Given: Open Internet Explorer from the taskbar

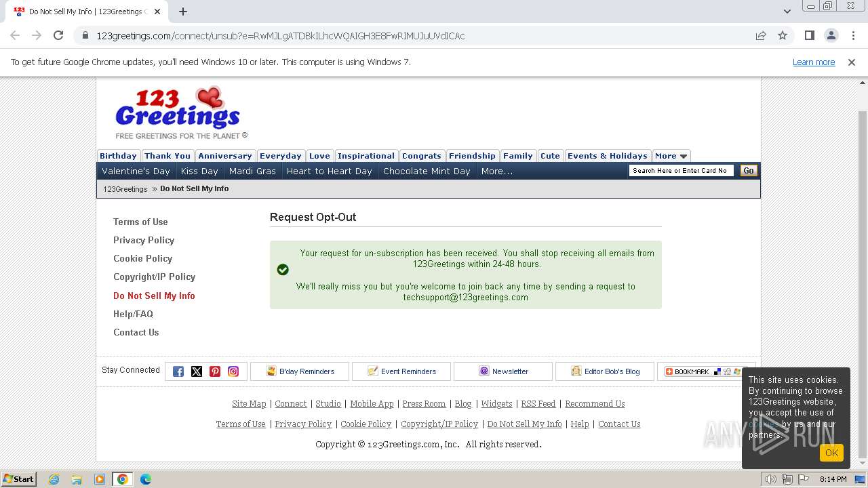Looking at the screenshot, I should click(x=54, y=479).
